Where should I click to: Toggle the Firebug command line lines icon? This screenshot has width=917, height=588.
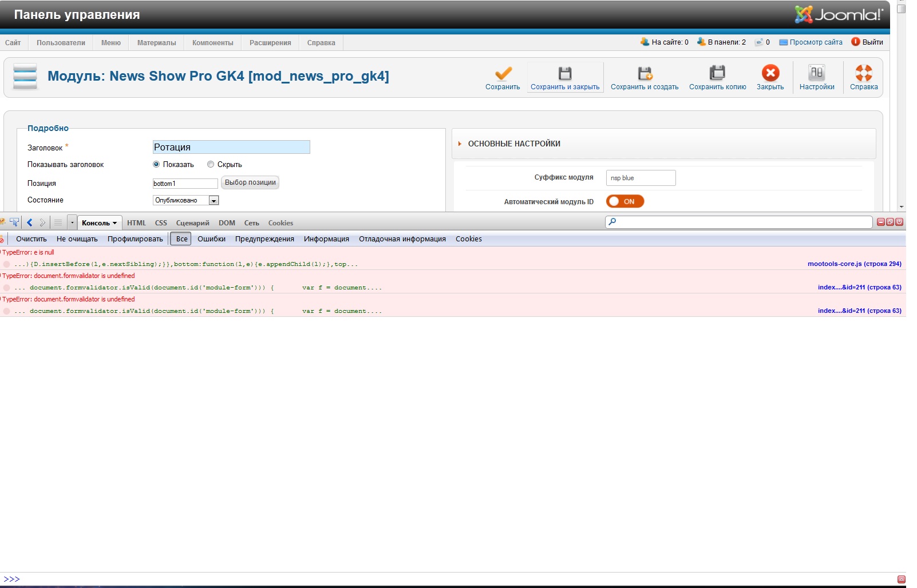click(x=58, y=223)
